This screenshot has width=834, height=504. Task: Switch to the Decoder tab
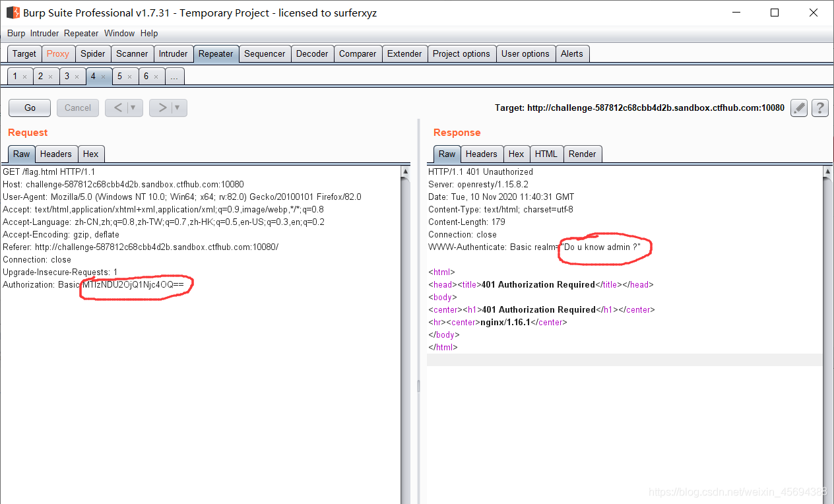tap(312, 54)
